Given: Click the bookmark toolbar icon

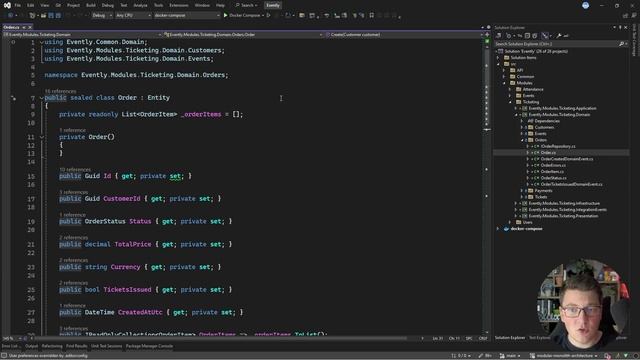Looking at the screenshot, I should pos(371,16).
